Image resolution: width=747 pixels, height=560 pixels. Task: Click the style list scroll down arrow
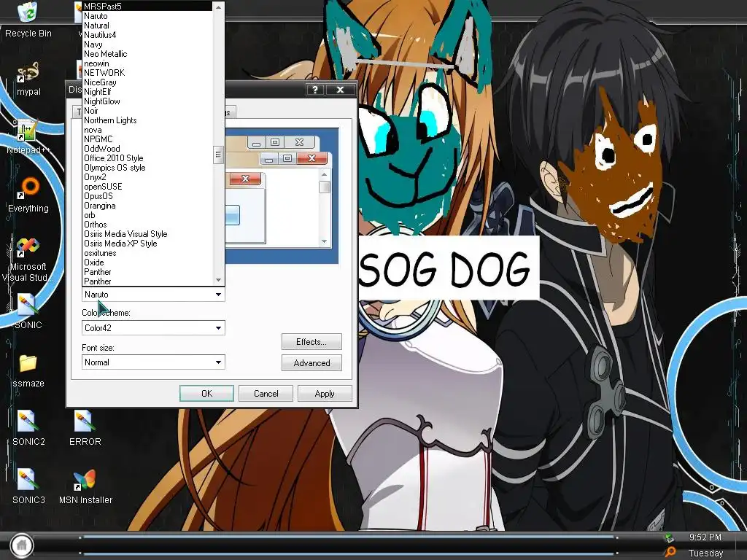pos(218,281)
